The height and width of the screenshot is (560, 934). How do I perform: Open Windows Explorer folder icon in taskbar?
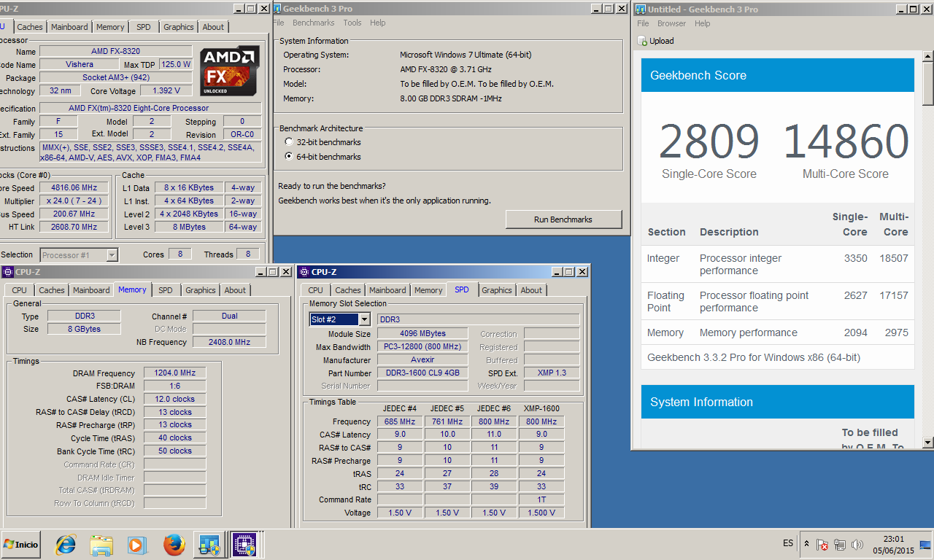[101, 545]
